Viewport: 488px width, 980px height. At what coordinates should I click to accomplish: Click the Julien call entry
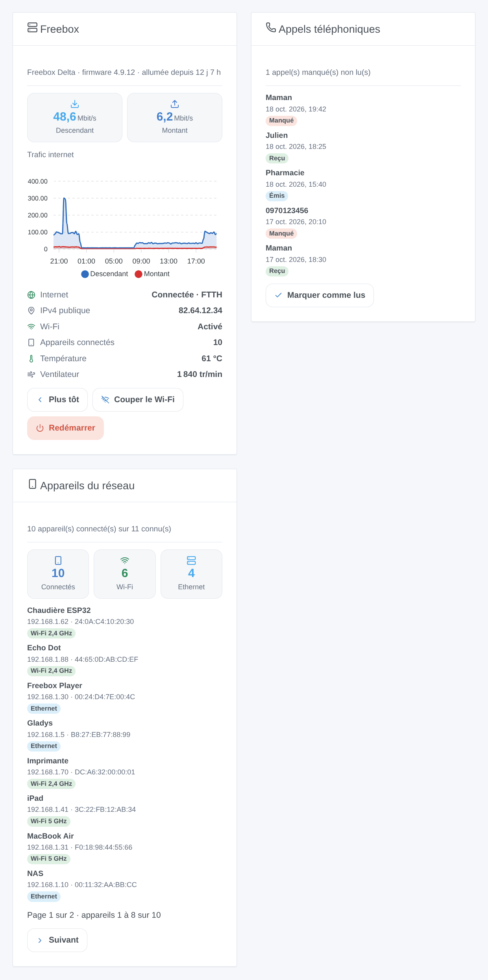(363, 147)
